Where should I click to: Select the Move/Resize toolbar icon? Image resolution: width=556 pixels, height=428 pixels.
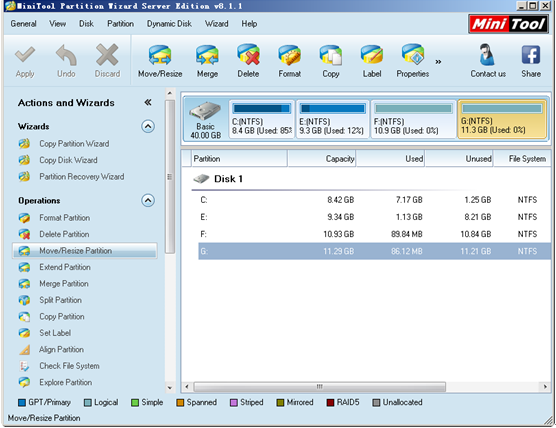pyautogui.click(x=160, y=55)
